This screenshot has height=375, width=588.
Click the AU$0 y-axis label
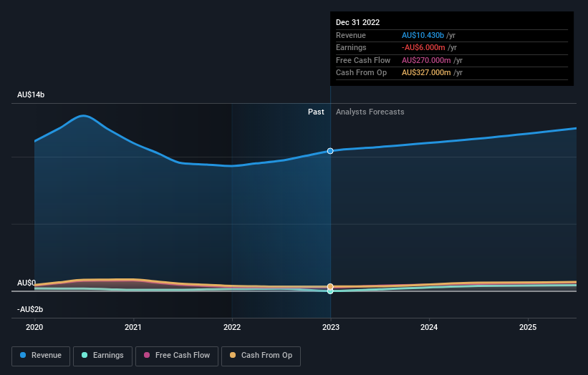point(26,283)
